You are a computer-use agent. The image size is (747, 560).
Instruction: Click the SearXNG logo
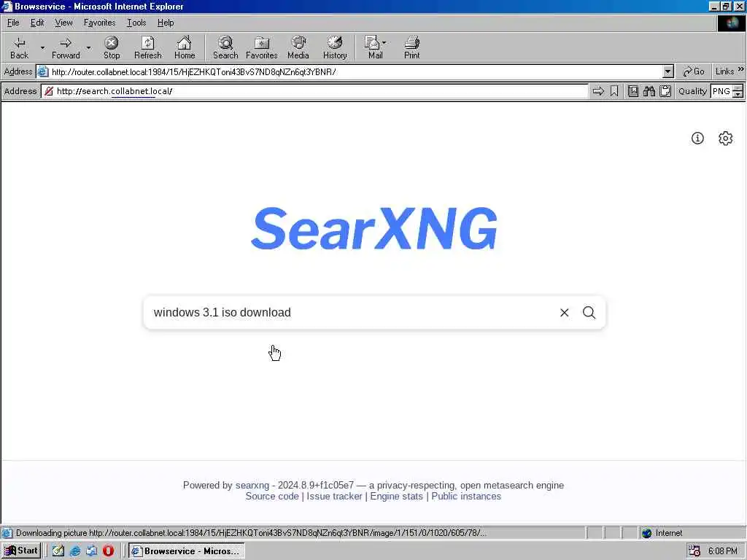pyautogui.click(x=374, y=228)
